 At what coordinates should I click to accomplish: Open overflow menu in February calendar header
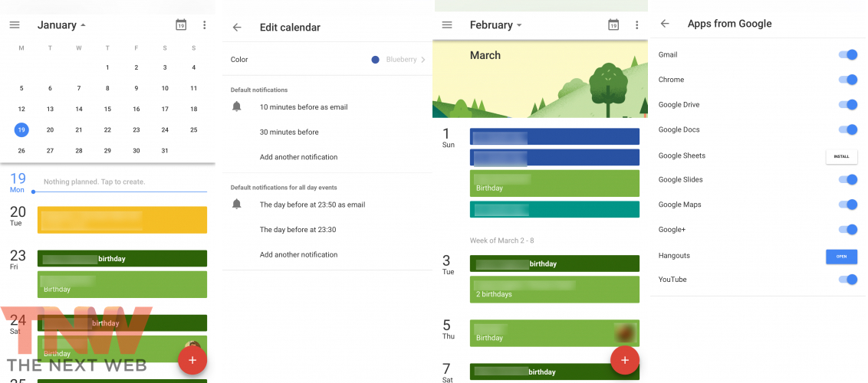(637, 25)
